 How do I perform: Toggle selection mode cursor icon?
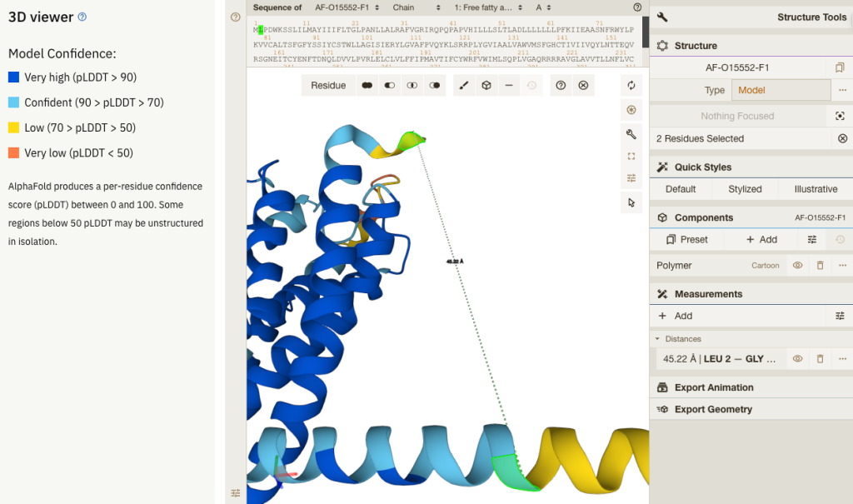[x=631, y=202]
